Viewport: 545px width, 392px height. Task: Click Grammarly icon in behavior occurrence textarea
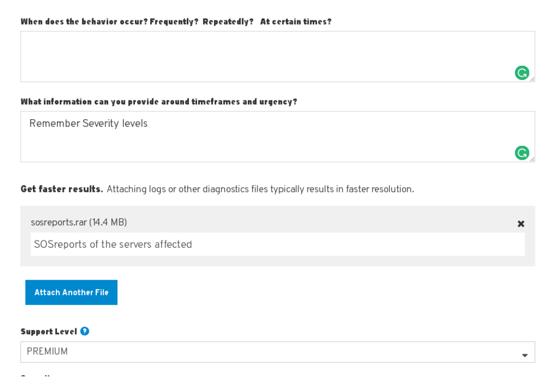pyautogui.click(x=522, y=73)
